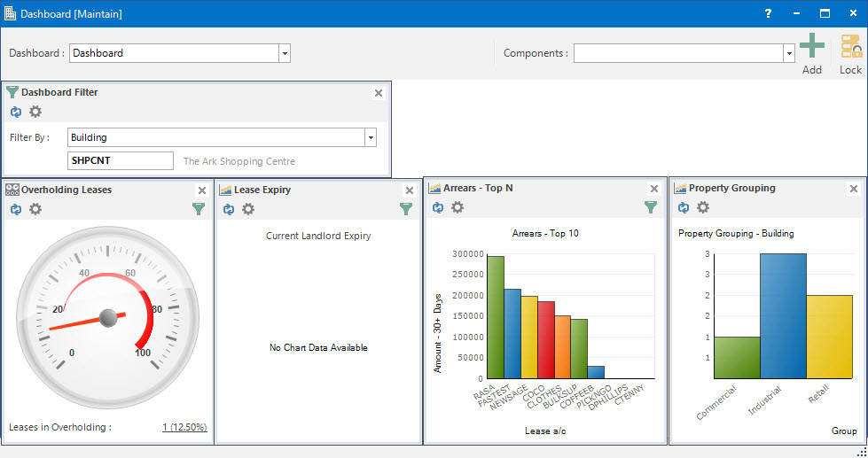Open leases in overholding 1 (12.50%) link
Viewport: 868px width, 458px height.
tap(184, 427)
